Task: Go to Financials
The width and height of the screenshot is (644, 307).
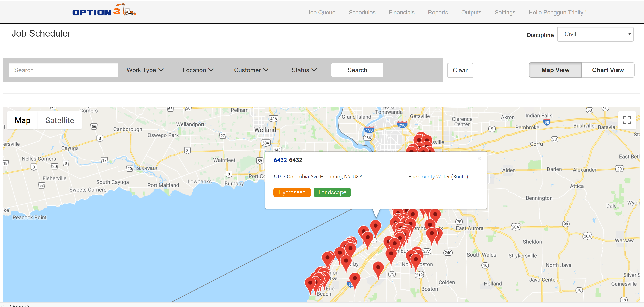Action: (402, 13)
